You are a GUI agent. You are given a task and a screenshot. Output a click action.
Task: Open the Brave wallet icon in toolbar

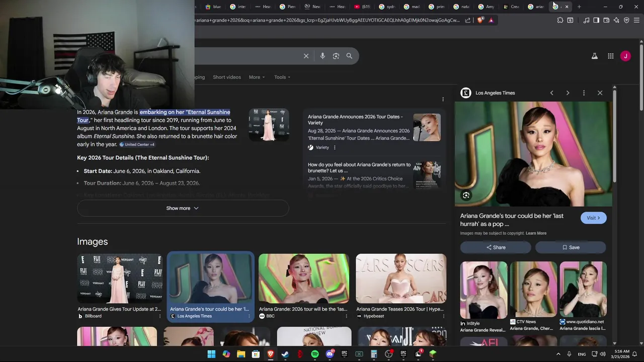coord(606,20)
